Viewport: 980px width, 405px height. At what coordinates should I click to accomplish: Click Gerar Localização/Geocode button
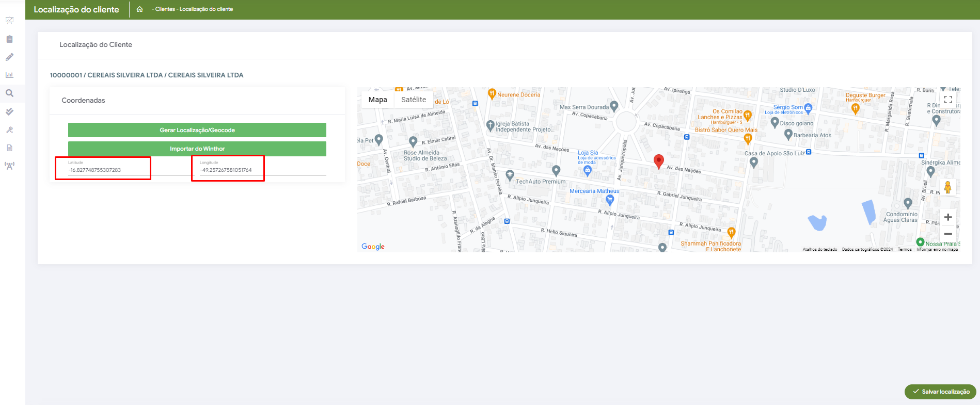197,130
